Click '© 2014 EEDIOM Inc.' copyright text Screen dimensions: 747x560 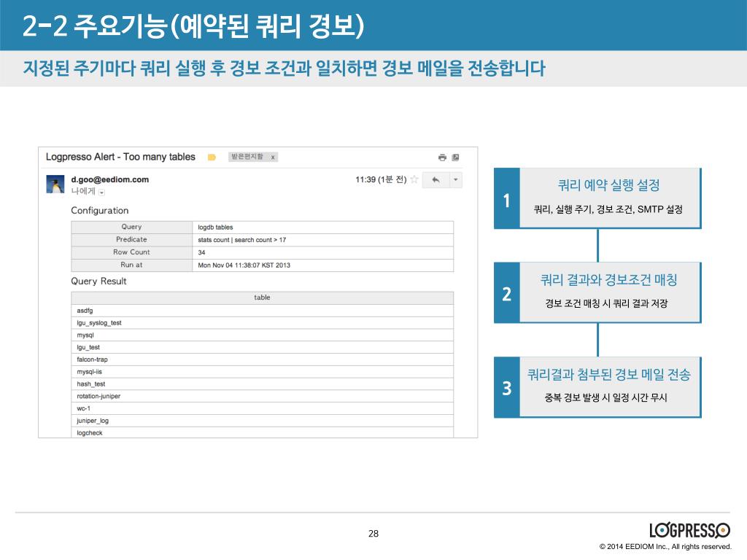click(665, 547)
